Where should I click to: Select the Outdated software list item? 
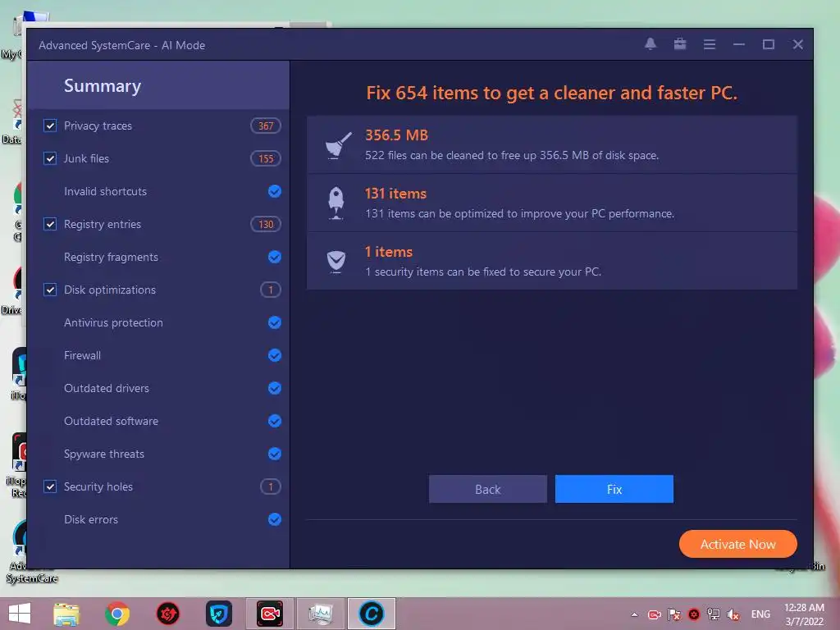(158, 421)
